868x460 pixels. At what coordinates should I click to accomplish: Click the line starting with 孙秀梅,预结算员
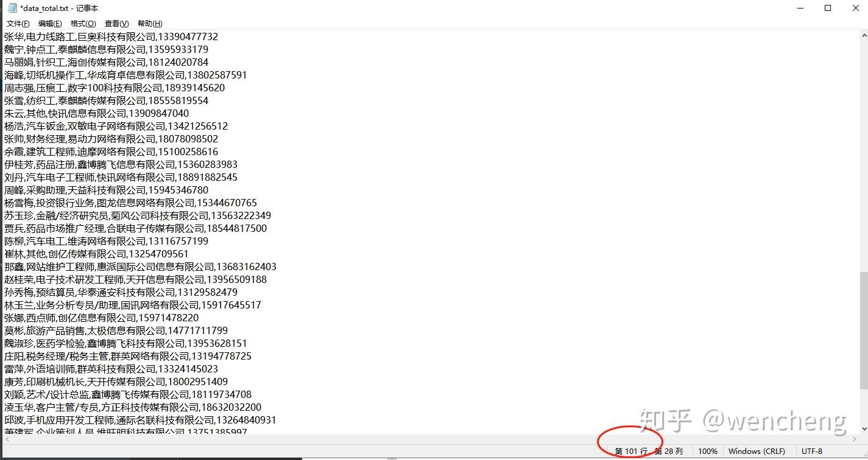tap(121, 292)
